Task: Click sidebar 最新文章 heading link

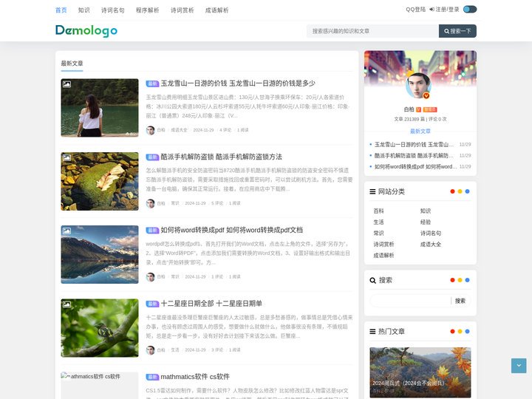Action: [420, 132]
